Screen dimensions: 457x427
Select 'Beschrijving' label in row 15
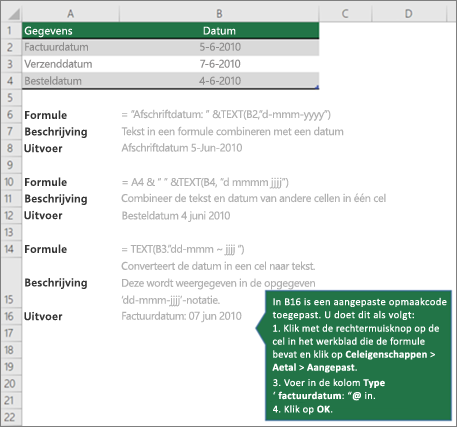[56, 283]
